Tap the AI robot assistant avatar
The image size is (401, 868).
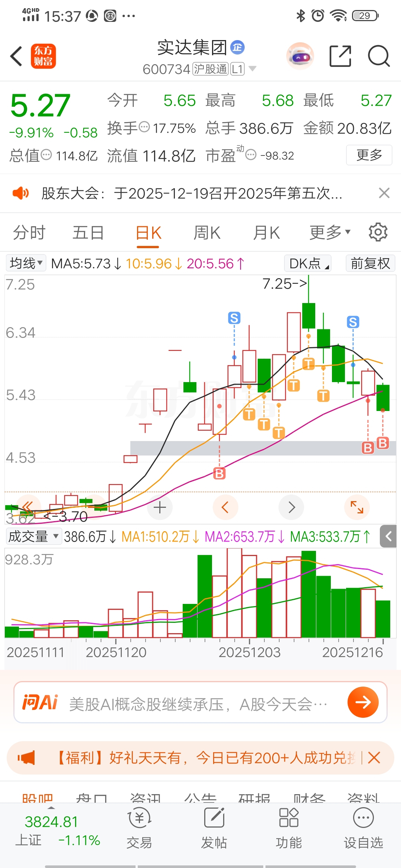click(300, 56)
